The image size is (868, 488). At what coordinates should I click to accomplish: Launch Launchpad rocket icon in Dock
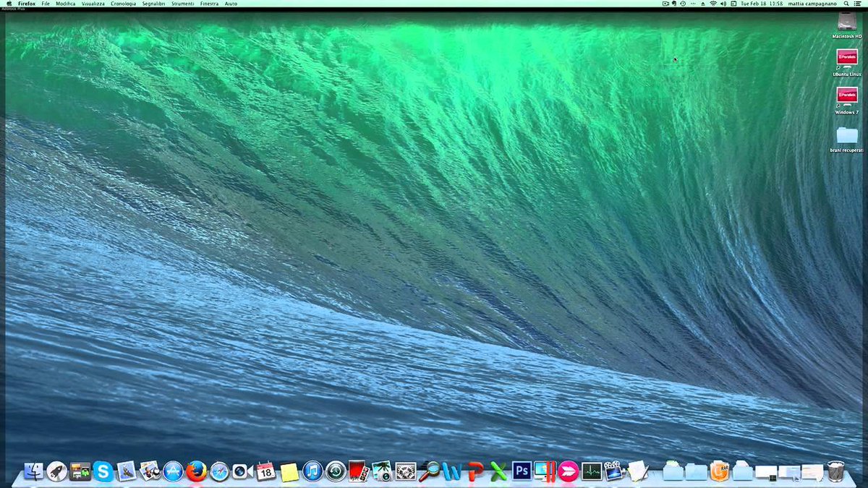[x=56, y=472]
